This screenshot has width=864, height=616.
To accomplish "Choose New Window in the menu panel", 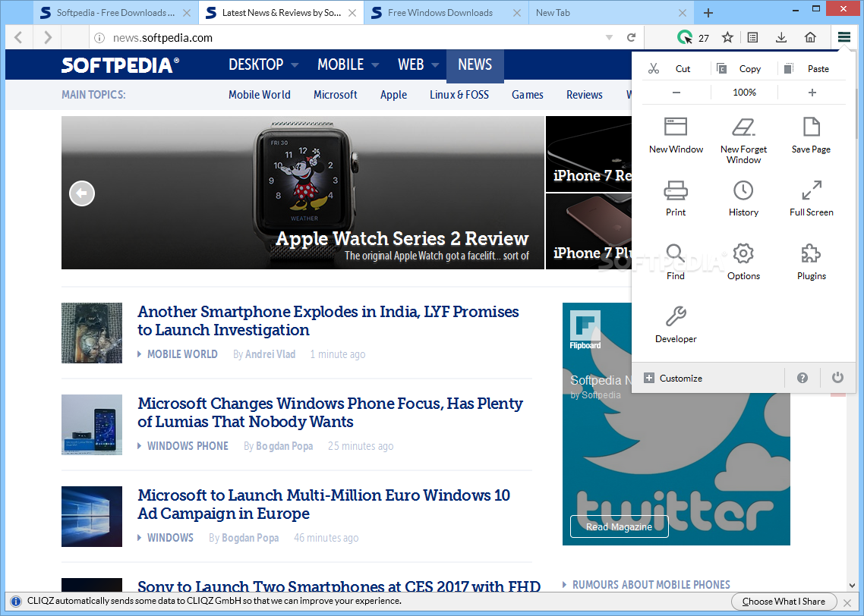I will pyautogui.click(x=676, y=135).
